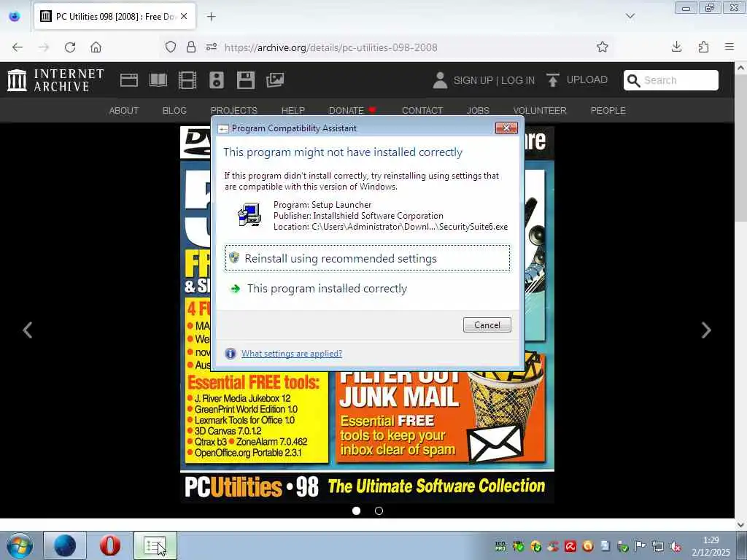Image resolution: width=747 pixels, height=560 pixels.
Task: Open the VOLUNTEER menu item
Action: pyautogui.click(x=540, y=111)
